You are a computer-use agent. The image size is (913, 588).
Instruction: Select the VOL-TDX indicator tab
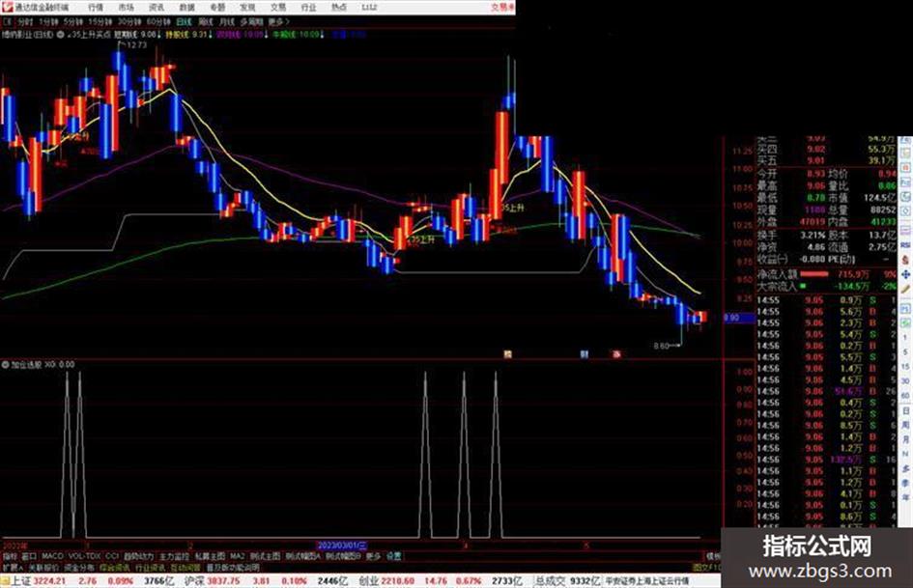pos(84,557)
